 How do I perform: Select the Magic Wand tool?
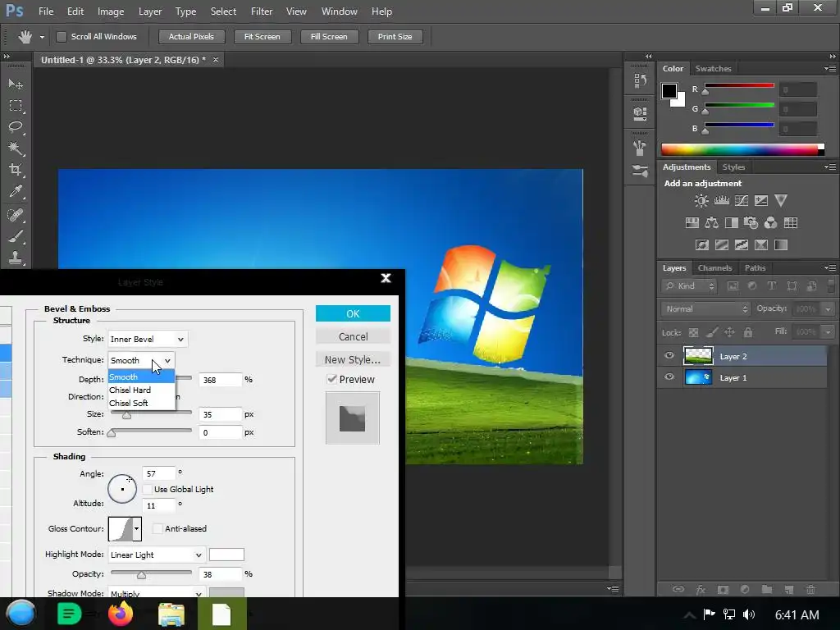pos(16,148)
